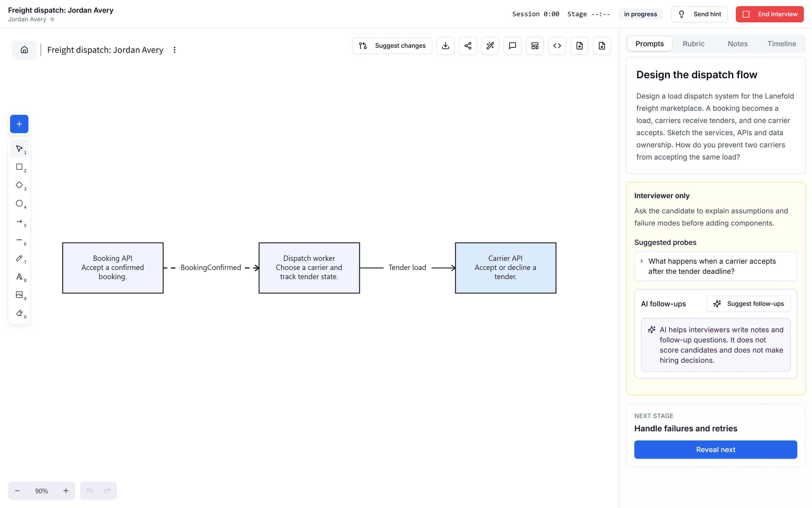Click the download icon in toolbar
Screen dimensions: 812x508
tap(445, 46)
